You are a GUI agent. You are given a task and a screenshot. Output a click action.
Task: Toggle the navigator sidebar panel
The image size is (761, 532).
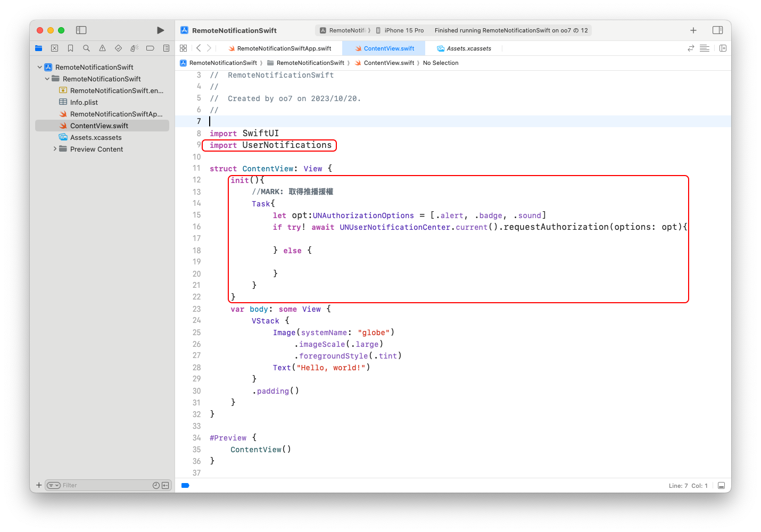click(81, 30)
